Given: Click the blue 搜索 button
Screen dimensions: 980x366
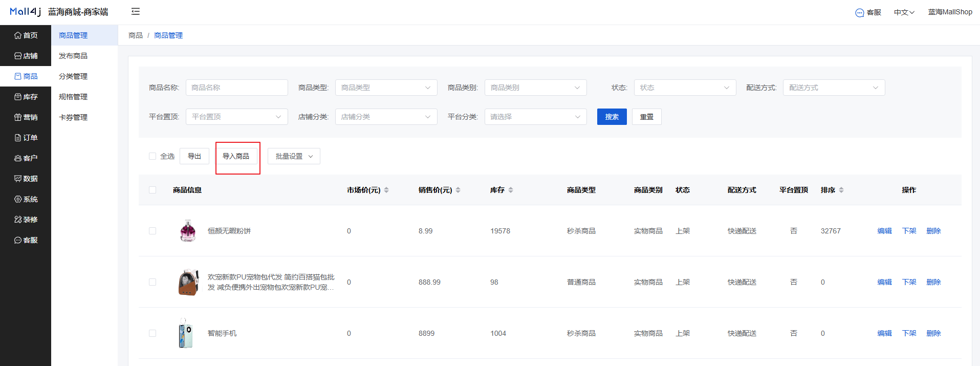Looking at the screenshot, I should click(612, 117).
